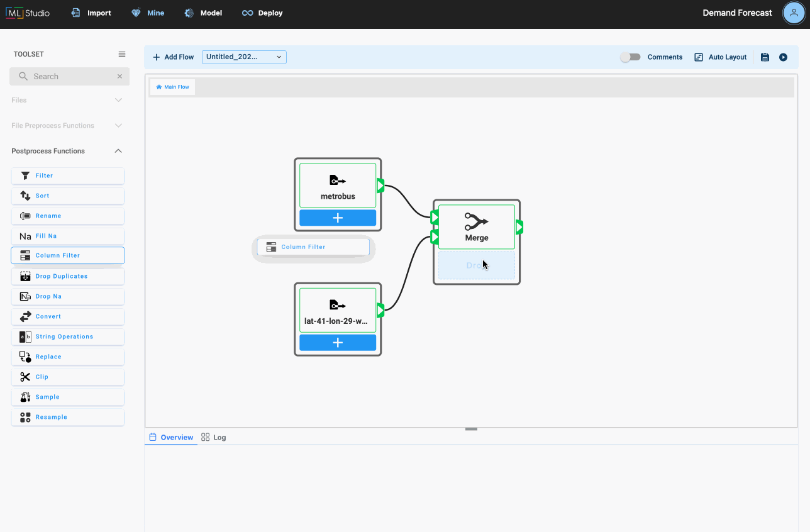The width and height of the screenshot is (810, 532).
Task: Open the Import section
Action: point(91,13)
